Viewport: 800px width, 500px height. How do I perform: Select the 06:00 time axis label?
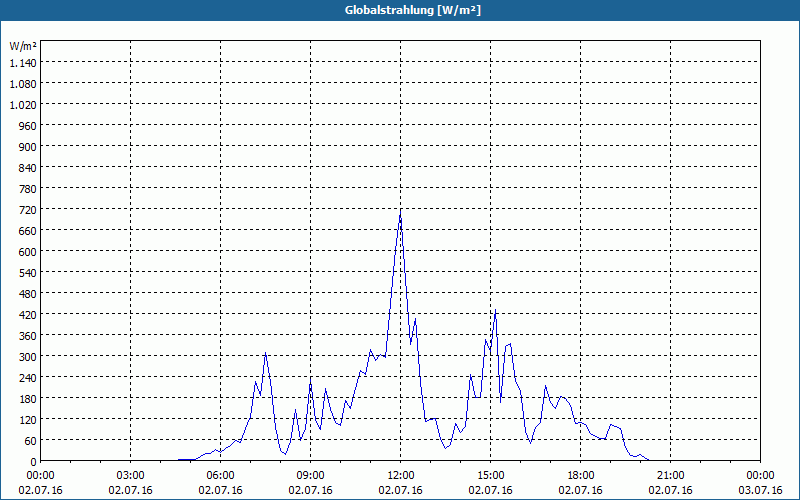click(220, 476)
